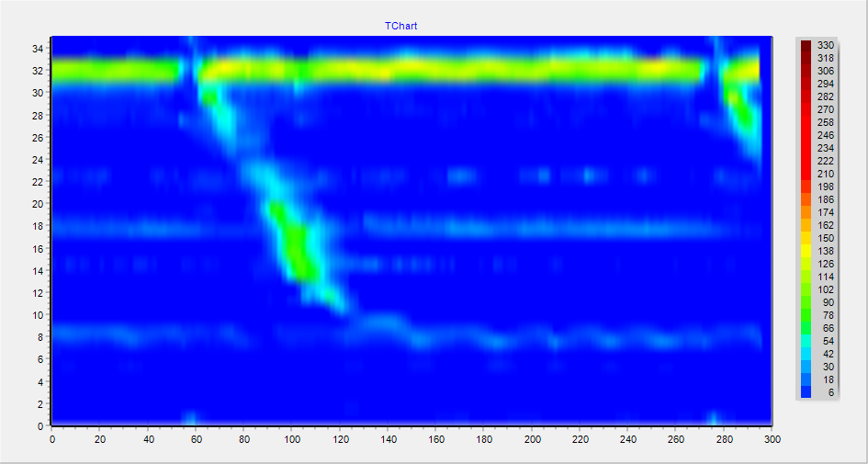Image resolution: width=868 pixels, height=464 pixels.
Task: Click the 220 label on the horizontal axis
Action: point(580,439)
